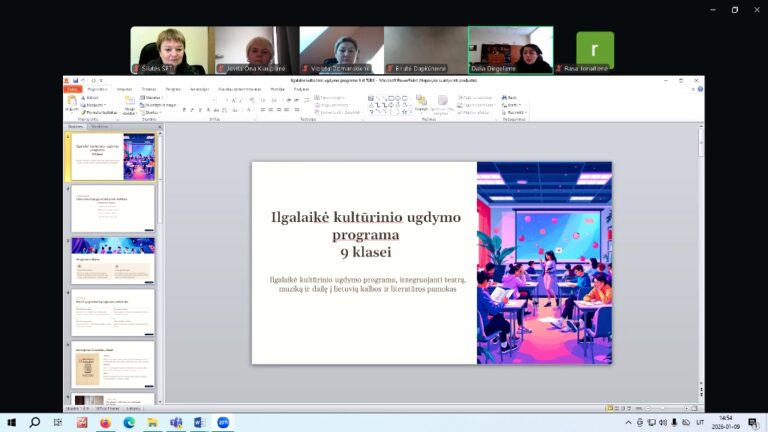
Task: Click the speaker volume tray icon
Action: 663,422
